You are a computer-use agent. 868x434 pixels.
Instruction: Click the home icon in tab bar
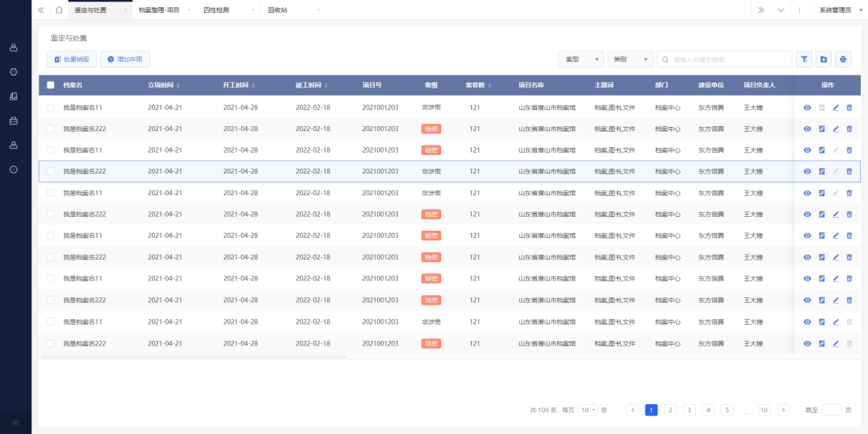pos(59,10)
